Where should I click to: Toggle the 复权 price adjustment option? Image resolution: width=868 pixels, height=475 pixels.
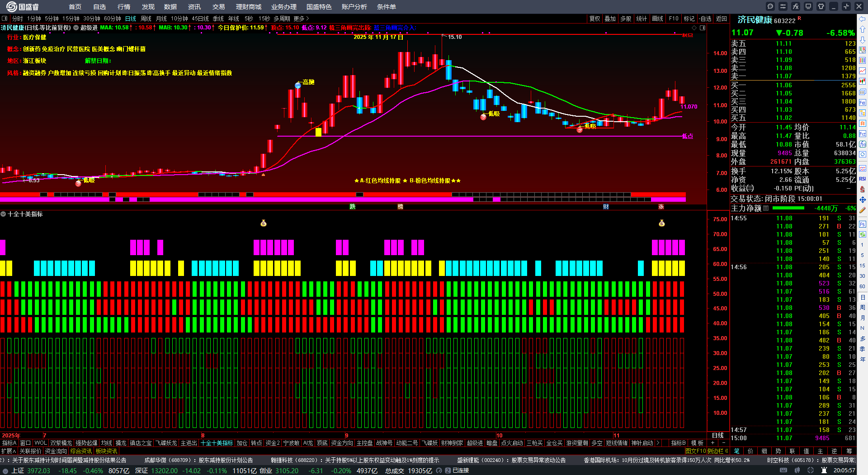tap(594, 19)
